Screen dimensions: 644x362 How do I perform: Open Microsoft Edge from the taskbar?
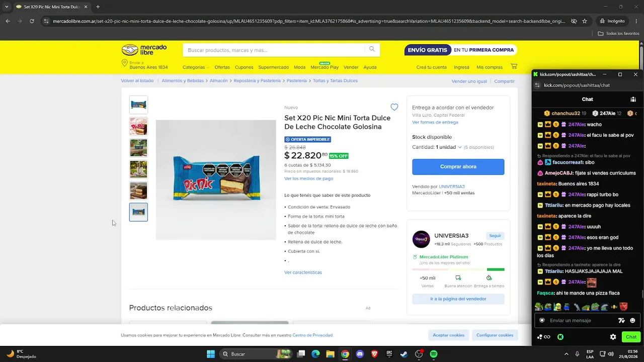[x=315, y=354]
